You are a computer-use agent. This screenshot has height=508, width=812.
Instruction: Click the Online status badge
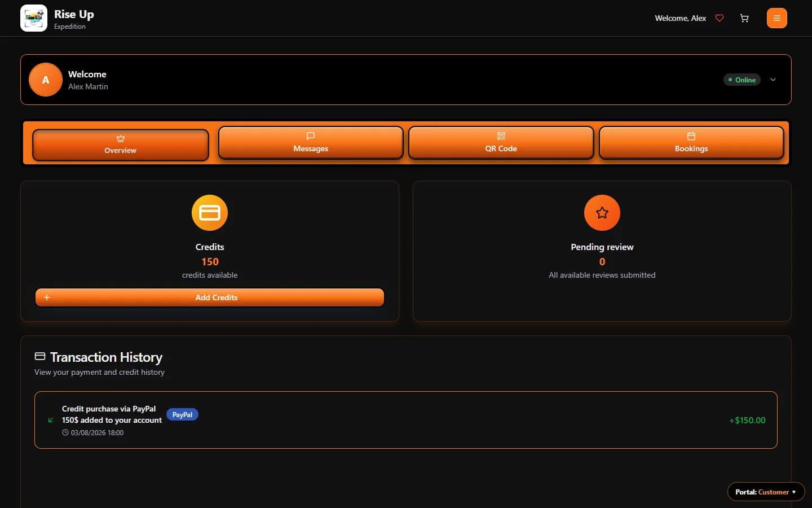tap(742, 80)
